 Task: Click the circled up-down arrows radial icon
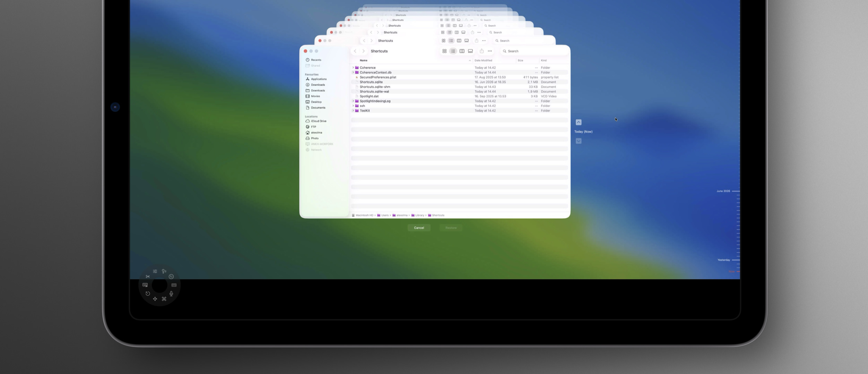171,277
